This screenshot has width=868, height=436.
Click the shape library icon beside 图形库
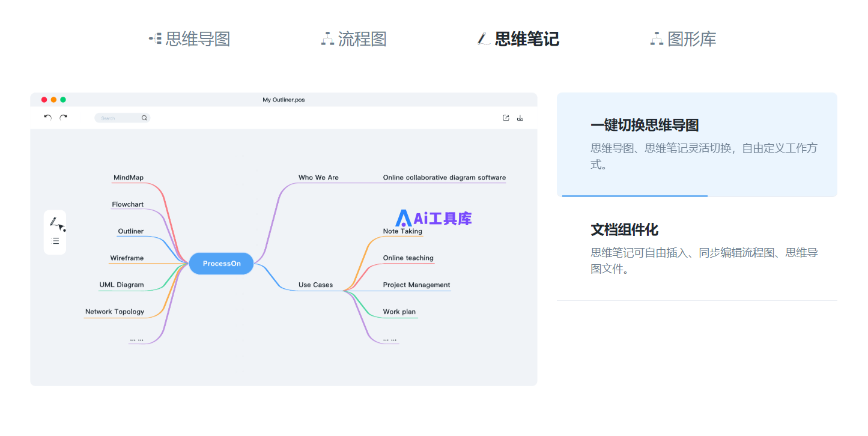tap(657, 39)
